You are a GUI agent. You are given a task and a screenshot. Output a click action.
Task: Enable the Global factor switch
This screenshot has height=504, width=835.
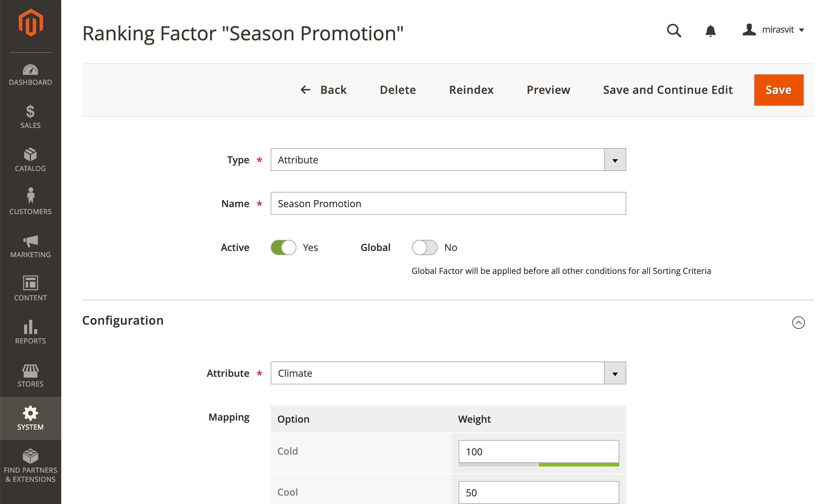point(424,247)
